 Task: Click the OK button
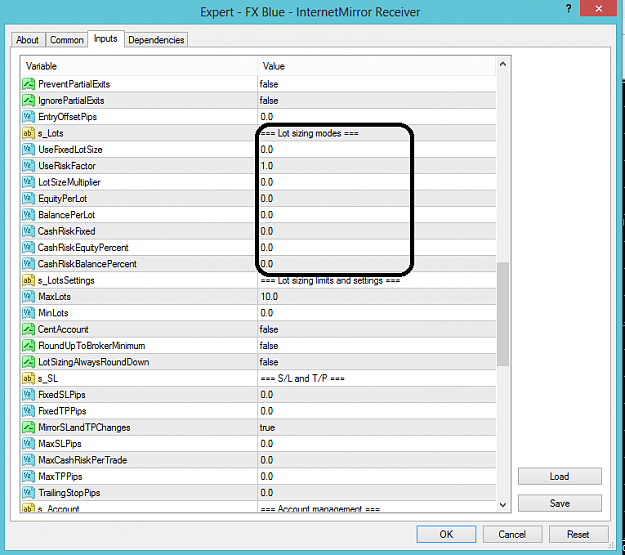(x=446, y=534)
